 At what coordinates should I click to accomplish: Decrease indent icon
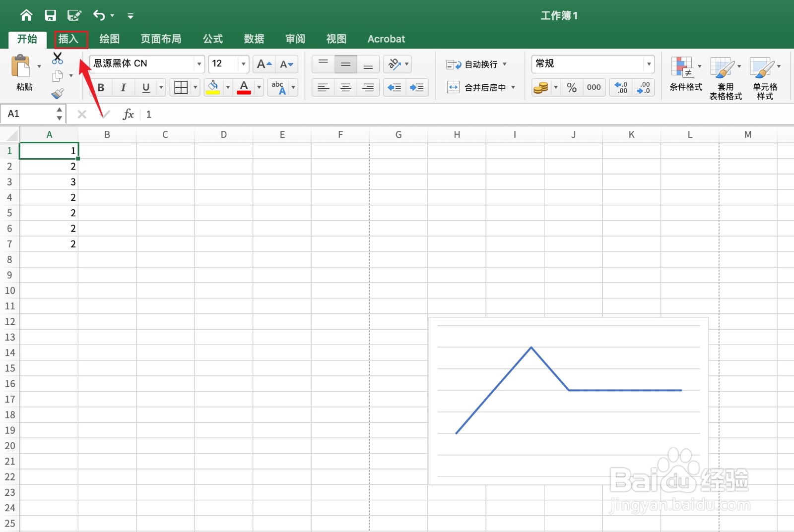point(395,88)
